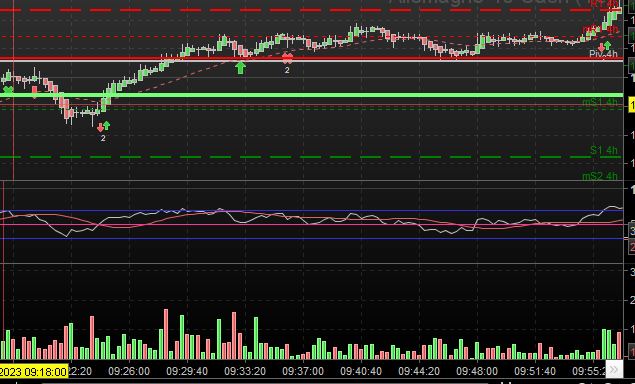Select the green dashed S1 support line
635x384 pixels.
311,157
